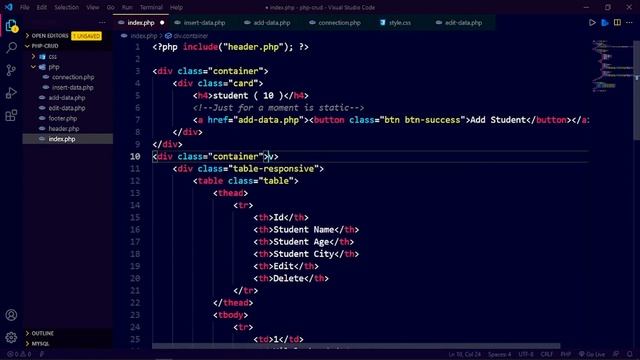Open the Run menu
This screenshot has width=640, height=360.
(x=127, y=7)
